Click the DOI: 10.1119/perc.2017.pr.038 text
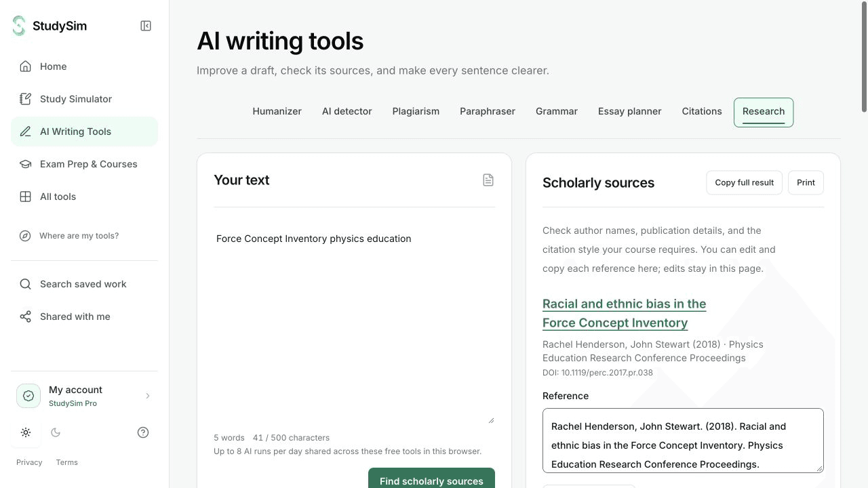The width and height of the screenshot is (868, 488). pos(597,373)
